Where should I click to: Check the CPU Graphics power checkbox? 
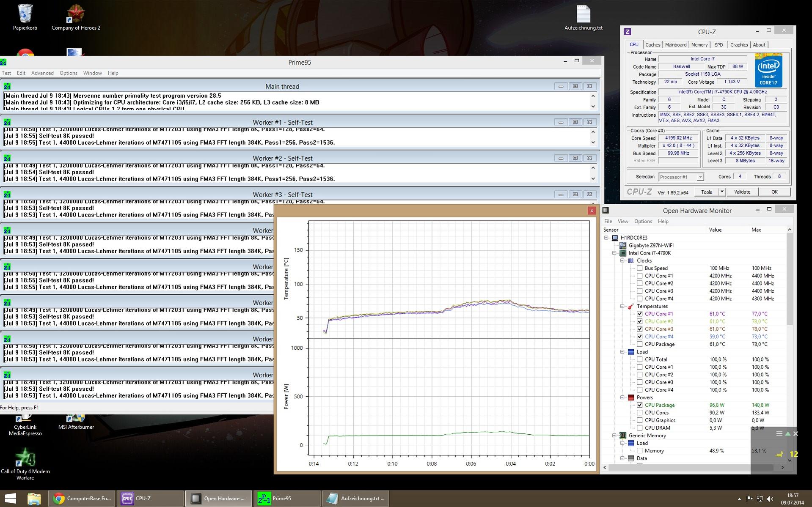[x=639, y=420]
